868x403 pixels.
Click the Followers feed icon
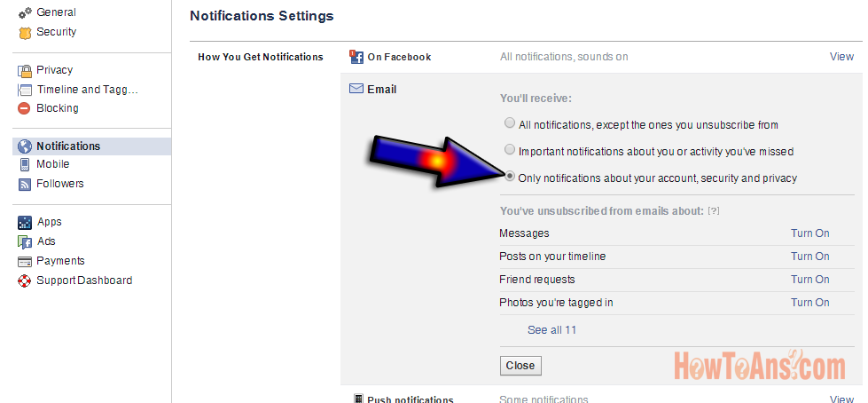[25, 185]
